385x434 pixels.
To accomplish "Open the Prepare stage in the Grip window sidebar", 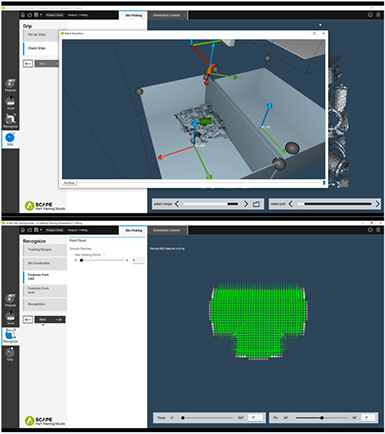I will [10, 85].
